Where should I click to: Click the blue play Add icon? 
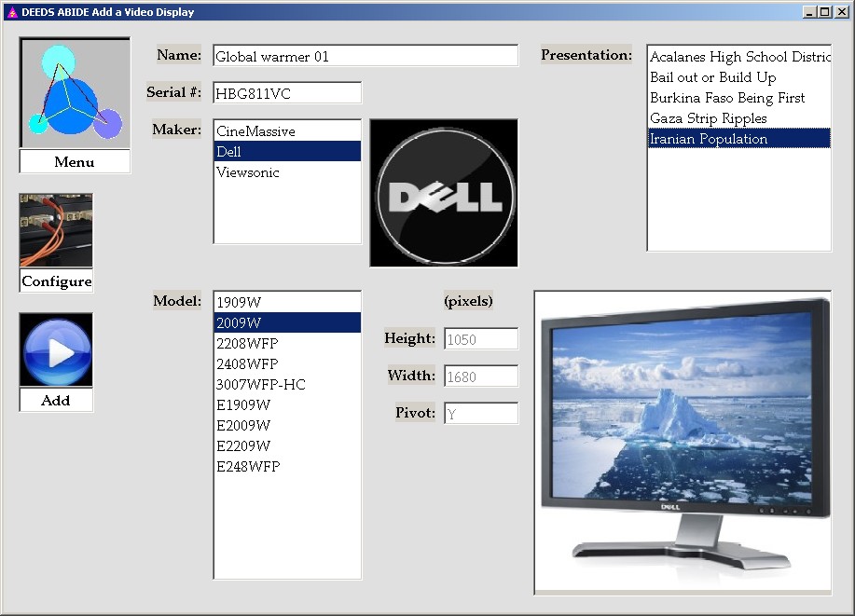tap(56, 350)
